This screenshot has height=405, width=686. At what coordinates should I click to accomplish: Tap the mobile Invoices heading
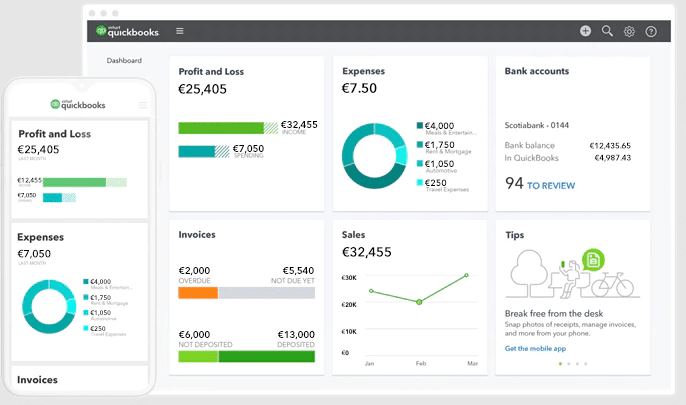[x=37, y=380]
